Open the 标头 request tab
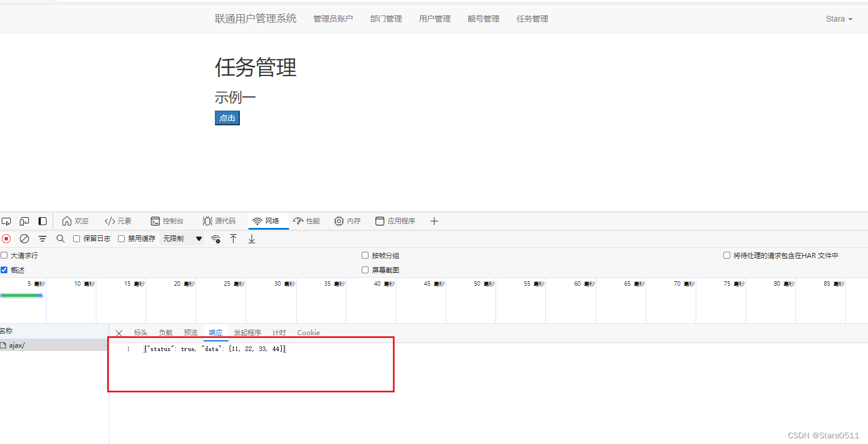The image size is (868, 444). [x=141, y=333]
